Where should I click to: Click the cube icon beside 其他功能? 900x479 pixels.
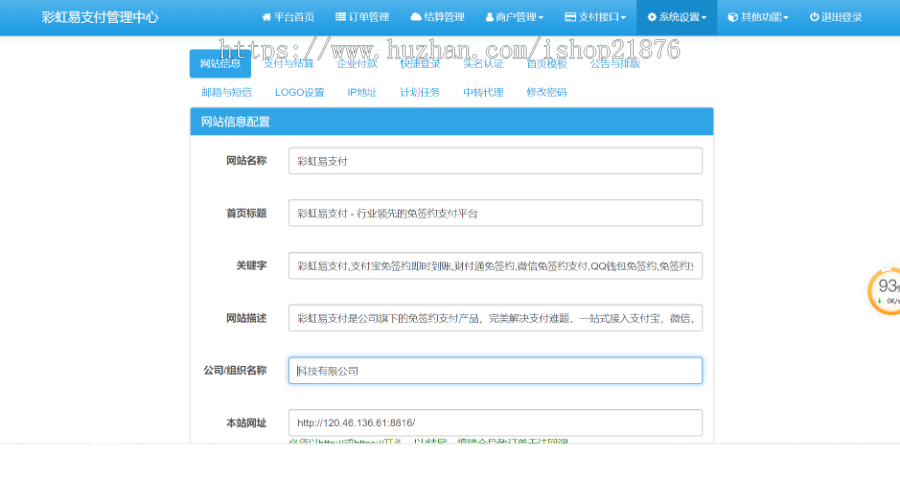pyautogui.click(x=732, y=17)
